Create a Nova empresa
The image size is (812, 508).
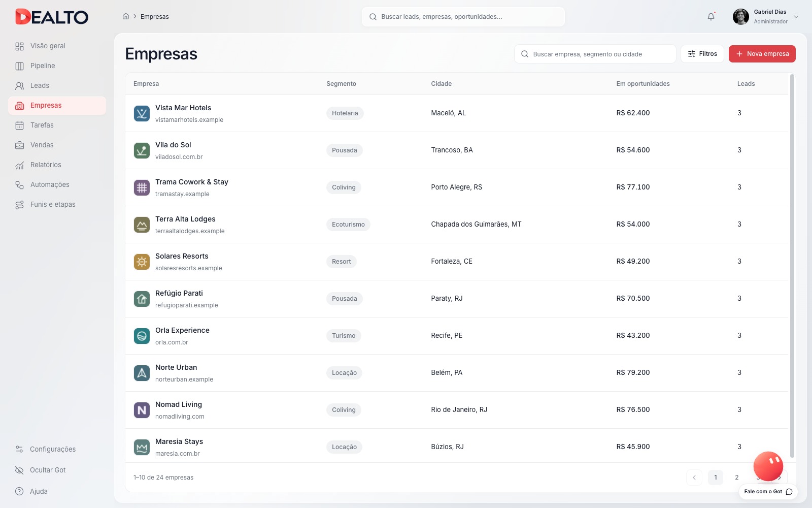coord(762,54)
